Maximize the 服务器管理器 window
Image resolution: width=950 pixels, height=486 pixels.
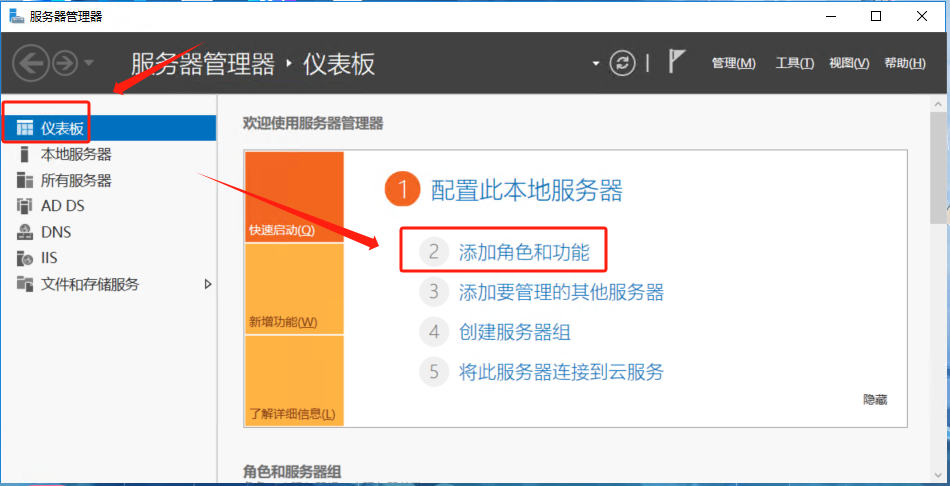point(875,16)
